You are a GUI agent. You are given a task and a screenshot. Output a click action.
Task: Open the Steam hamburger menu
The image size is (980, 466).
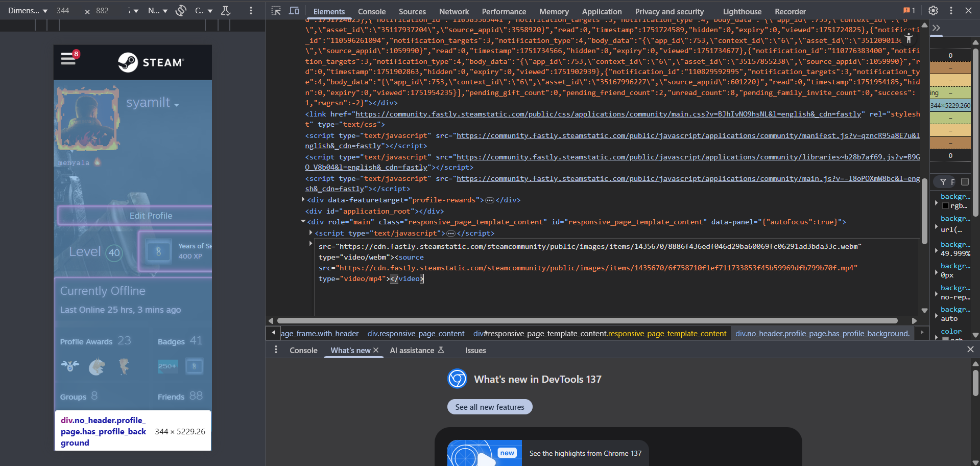[x=68, y=59]
